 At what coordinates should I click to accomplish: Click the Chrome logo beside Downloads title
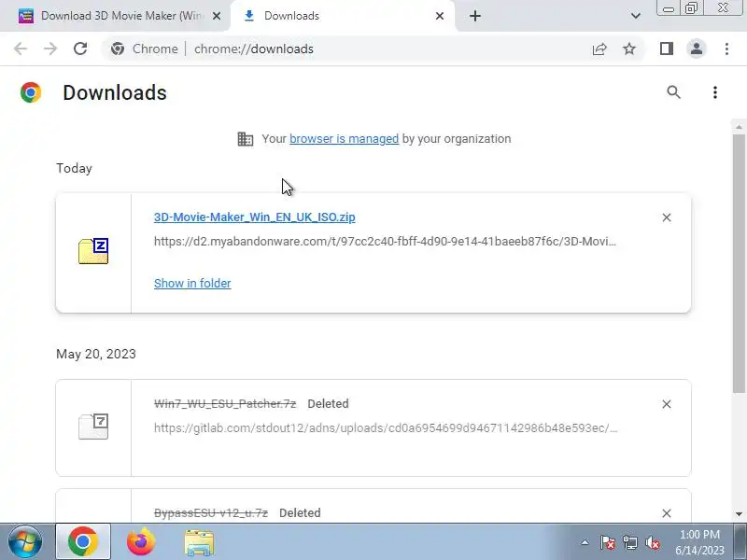tap(31, 92)
